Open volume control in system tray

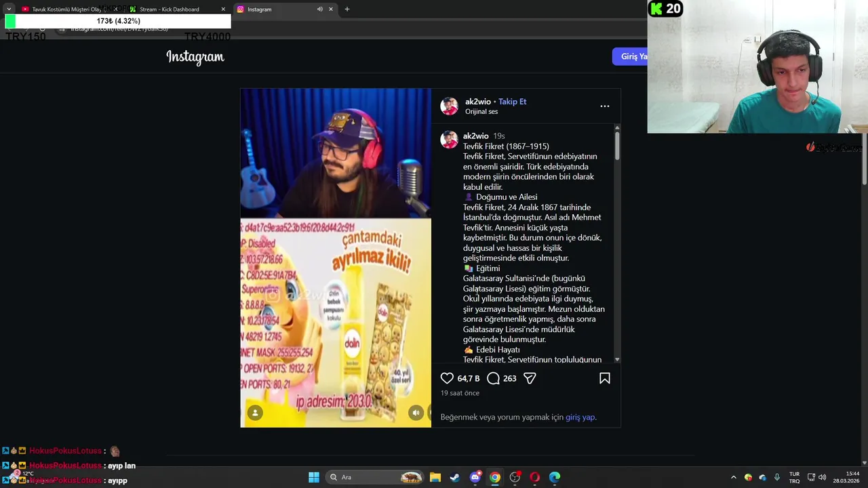[x=823, y=477]
